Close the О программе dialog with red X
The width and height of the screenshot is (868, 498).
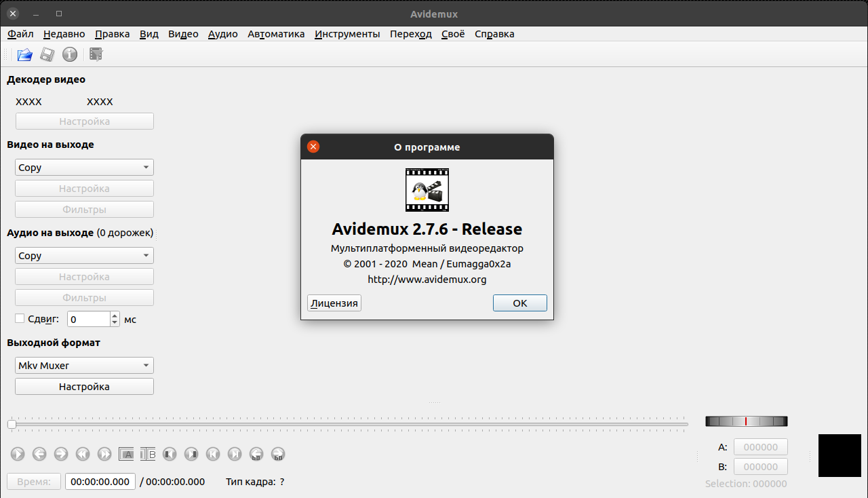tap(313, 147)
